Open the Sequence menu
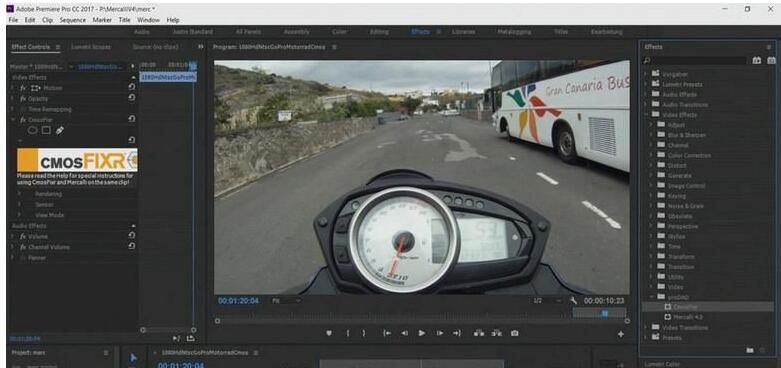Viewport: 781px width, 368px height. [73, 20]
